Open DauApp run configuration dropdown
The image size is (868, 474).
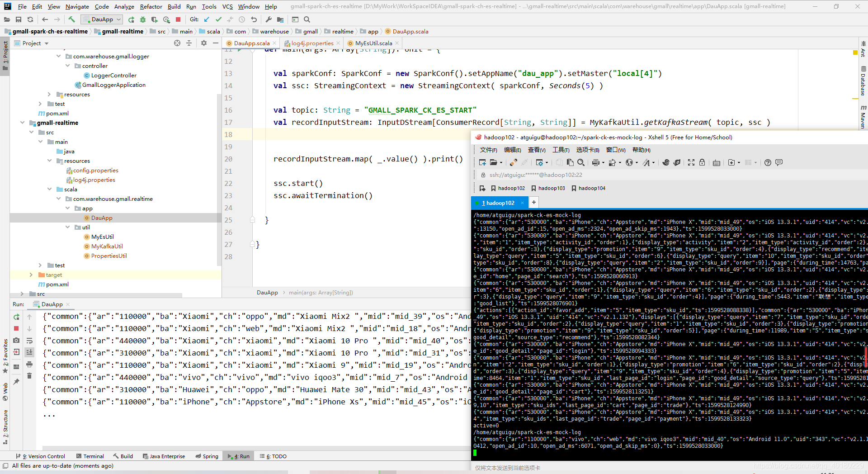(x=102, y=19)
